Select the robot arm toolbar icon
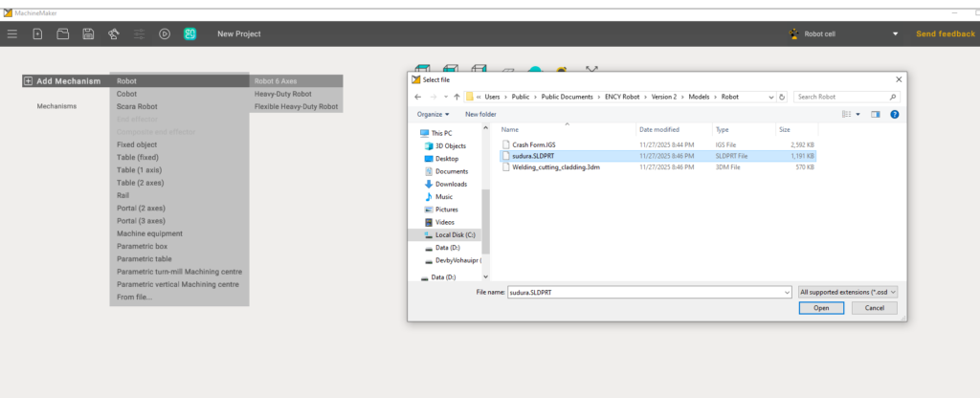Screen dimensions: 980x398 114,33
